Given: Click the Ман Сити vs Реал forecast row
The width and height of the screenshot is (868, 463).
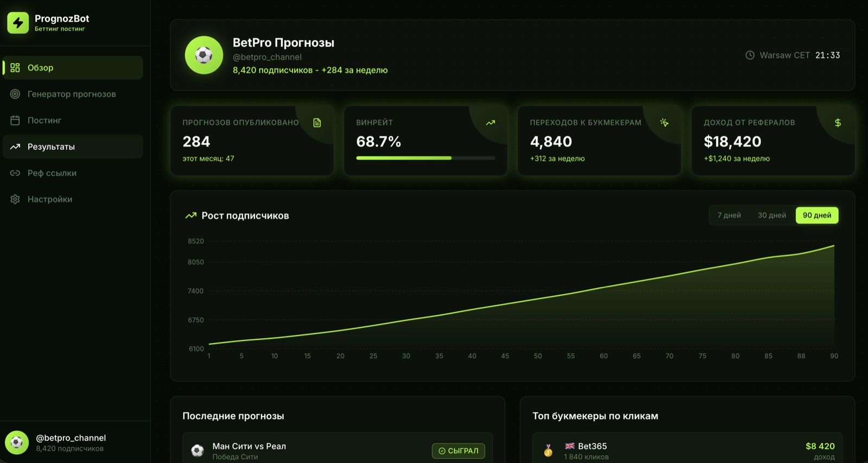Looking at the screenshot, I should [x=337, y=448].
